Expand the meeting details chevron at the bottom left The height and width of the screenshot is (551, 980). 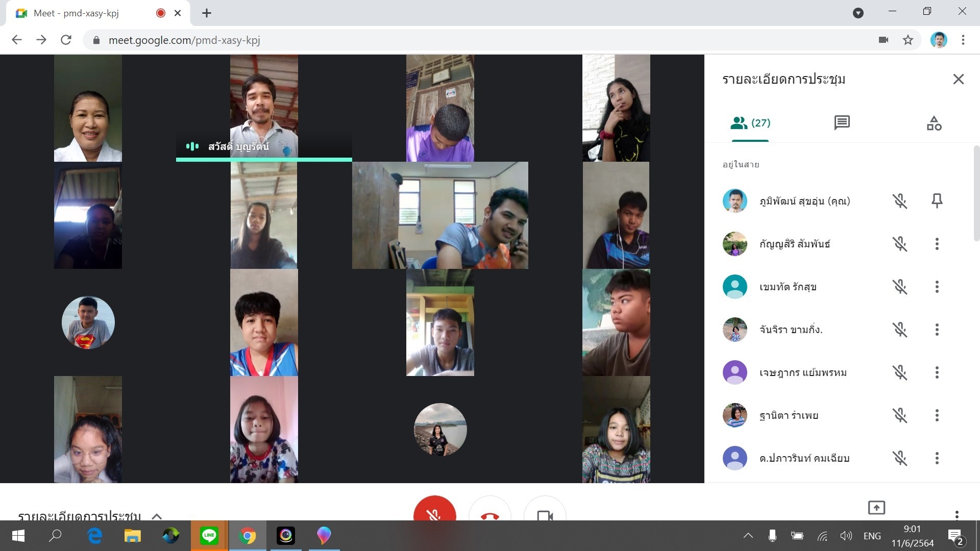coord(157,516)
